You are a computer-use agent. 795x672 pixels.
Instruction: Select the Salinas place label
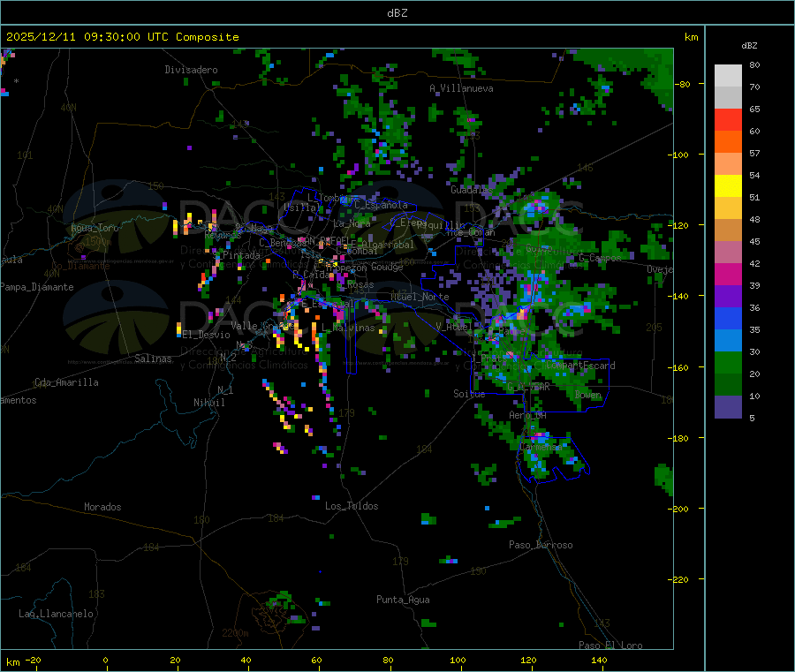coord(153,359)
